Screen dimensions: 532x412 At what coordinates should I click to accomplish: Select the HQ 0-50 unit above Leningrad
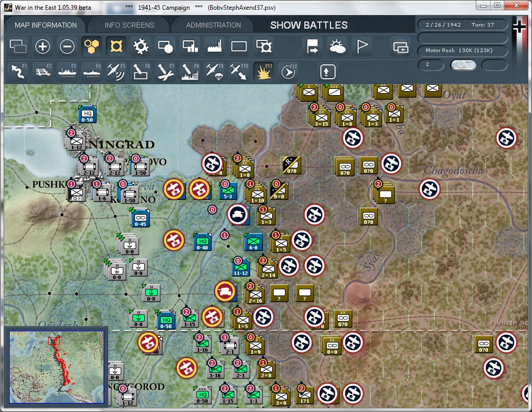(87, 115)
